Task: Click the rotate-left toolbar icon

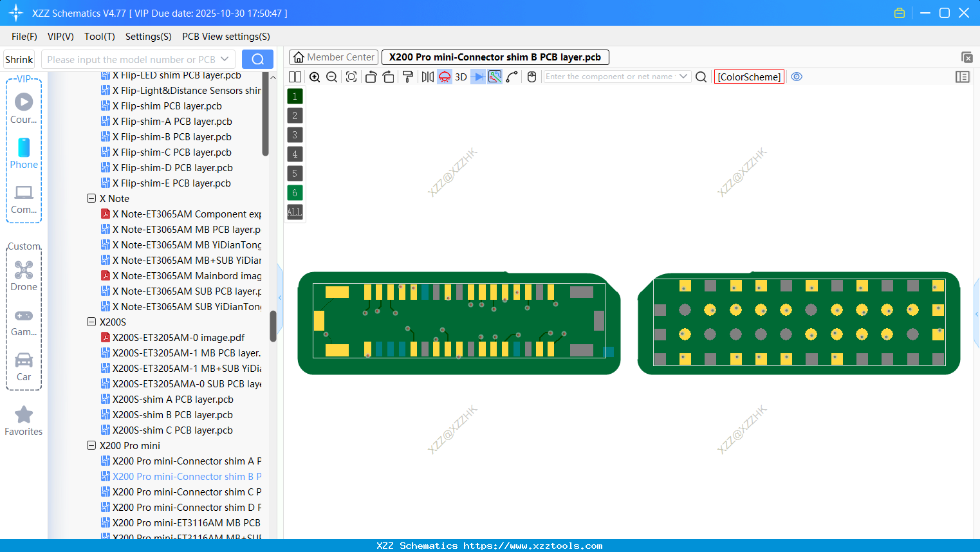Action: [x=371, y=77]
